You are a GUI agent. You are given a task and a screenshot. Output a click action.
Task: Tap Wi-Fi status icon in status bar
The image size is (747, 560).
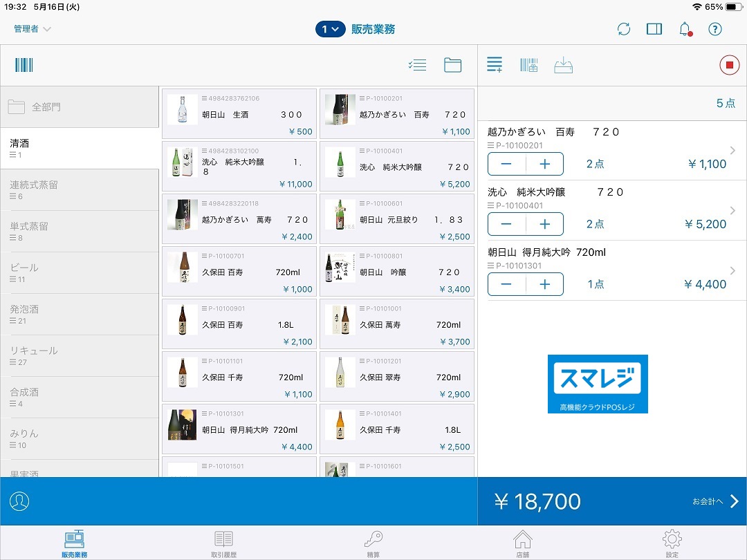[697, 7]
